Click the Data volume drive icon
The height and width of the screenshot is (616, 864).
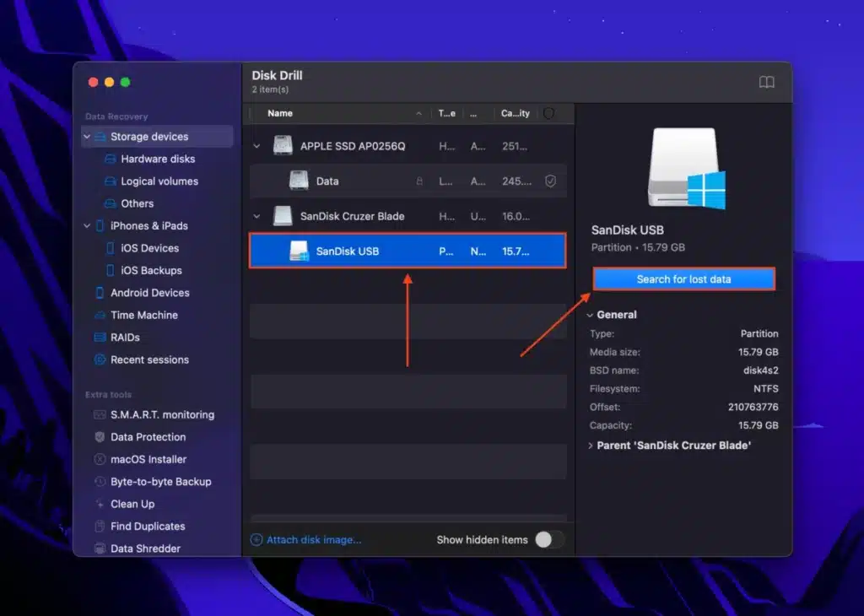click(x=299, y=181)
